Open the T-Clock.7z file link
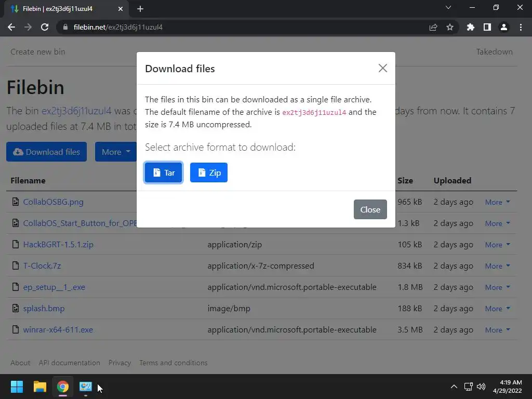 point(42,265)
